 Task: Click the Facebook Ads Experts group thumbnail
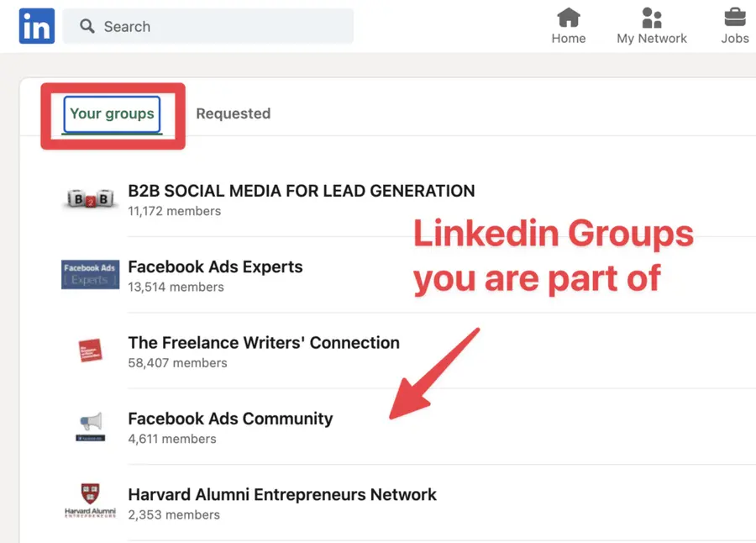click(x=90, y=272)
